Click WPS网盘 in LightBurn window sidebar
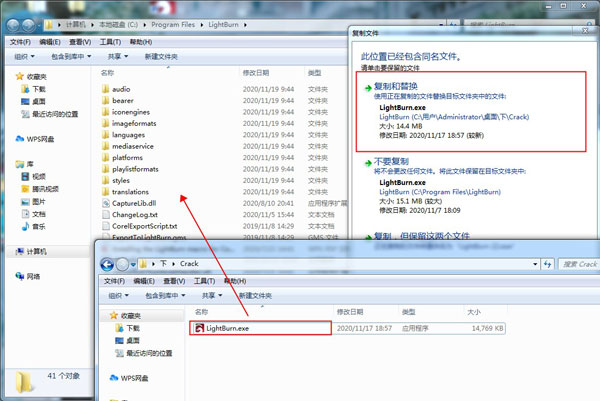This screenshot has width=600, height=401. [x=40, y=139]
